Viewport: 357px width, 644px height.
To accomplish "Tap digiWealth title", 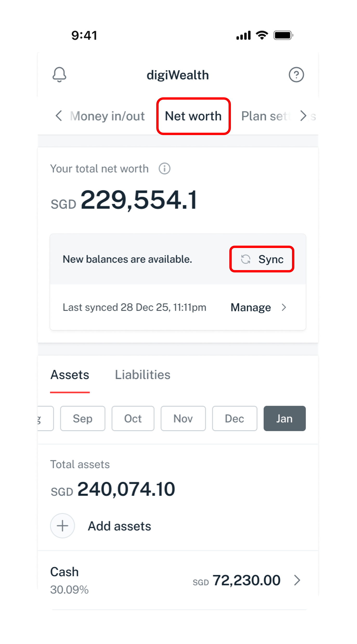I will [178, 75].
